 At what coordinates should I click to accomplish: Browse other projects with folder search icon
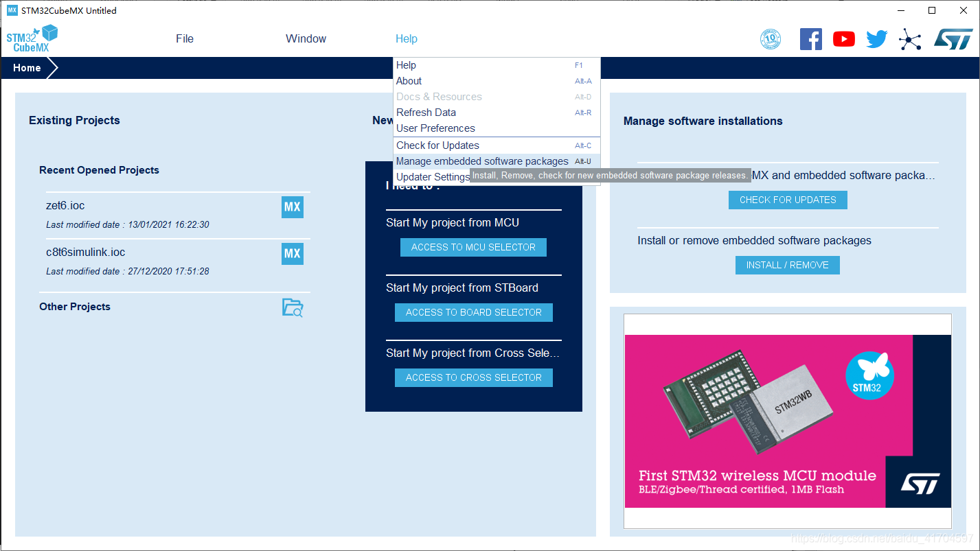(293, 307)
